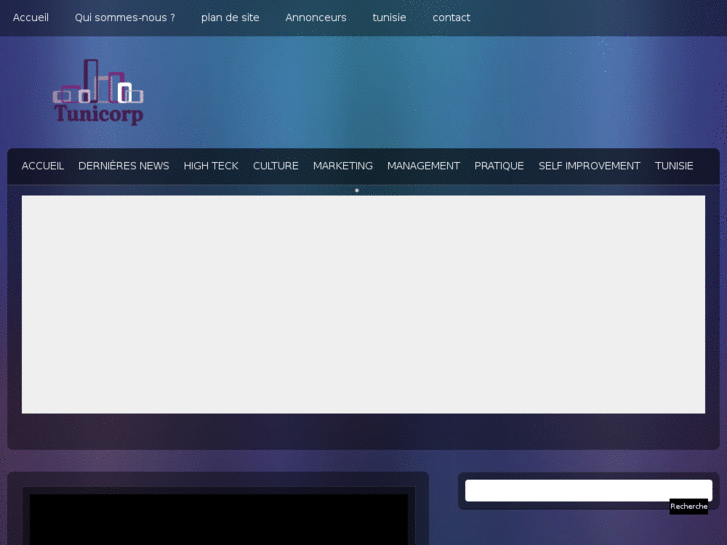
Task: Open the Accueil link in top bar
Action: coord(31,18)
